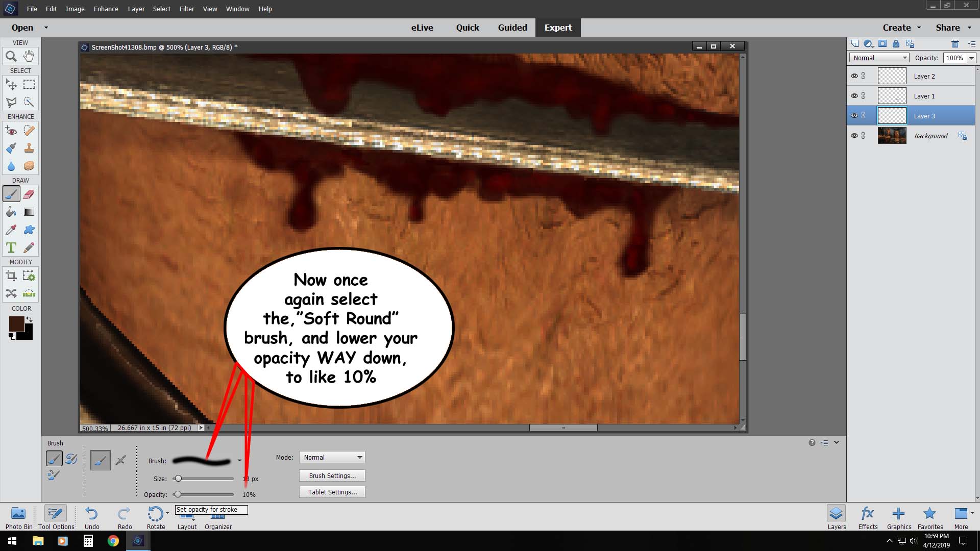Open brush Mode Normal dropdown

point(332,458)
